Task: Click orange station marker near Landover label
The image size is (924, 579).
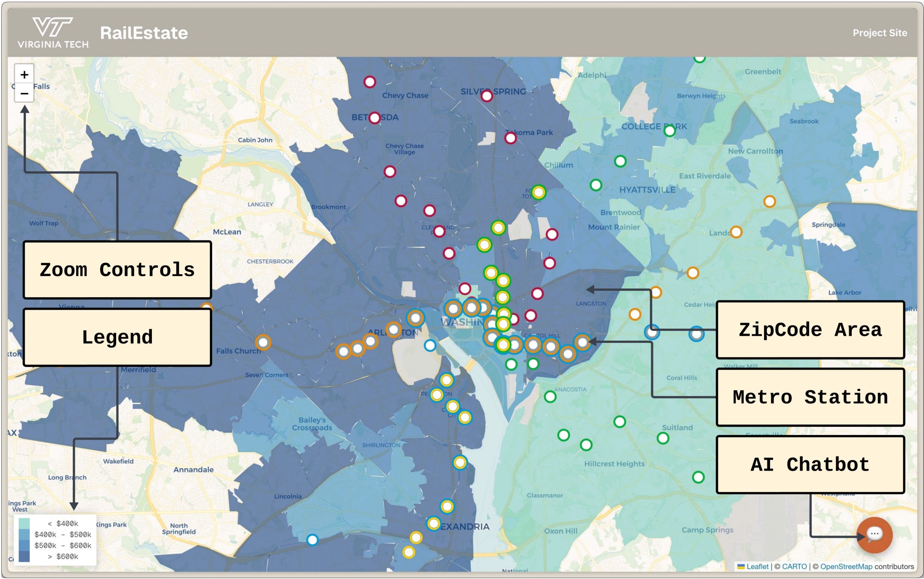Action: point(736,232)
